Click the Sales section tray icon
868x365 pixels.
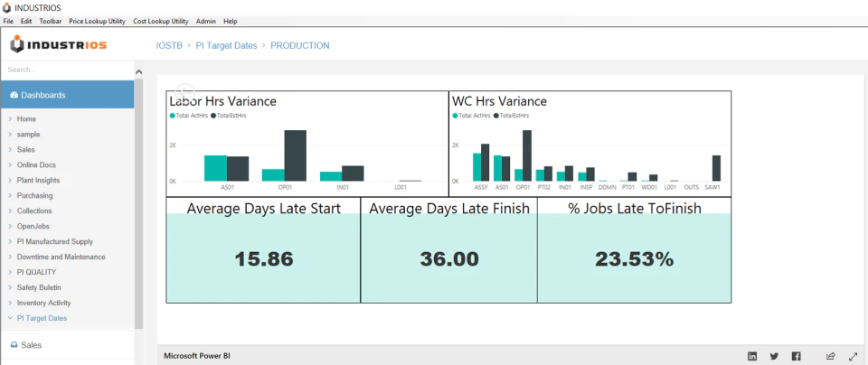click(x=14, y=344)
